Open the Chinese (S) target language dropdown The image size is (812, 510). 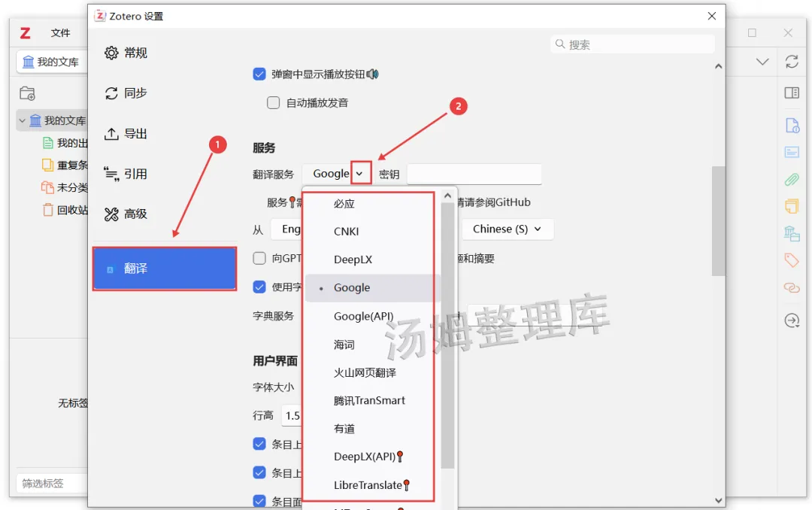pyautogui.click(x=507, y=229)
